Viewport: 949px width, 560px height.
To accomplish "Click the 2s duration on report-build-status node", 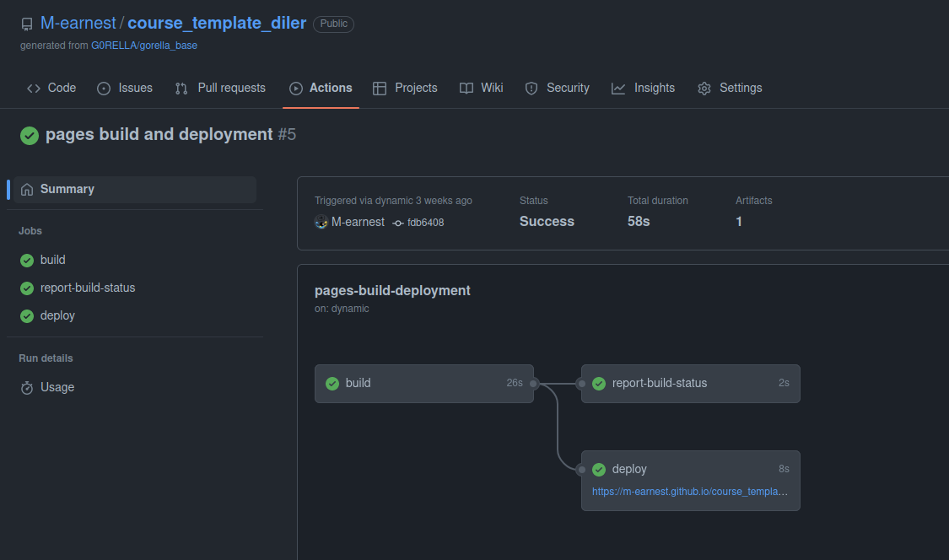I will point(784,383).
